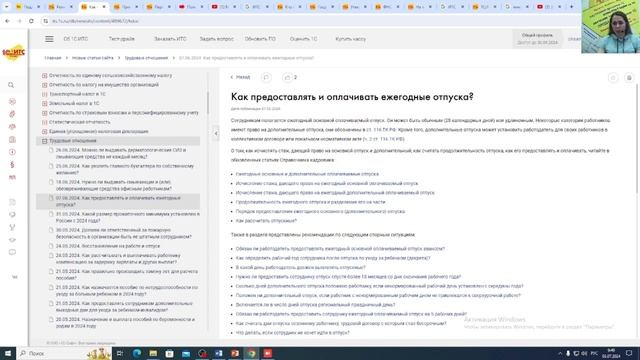This screenshot has width=640, height=360.
Task: Open Microsoft Edge from taskbar
Action: (136, 353)
